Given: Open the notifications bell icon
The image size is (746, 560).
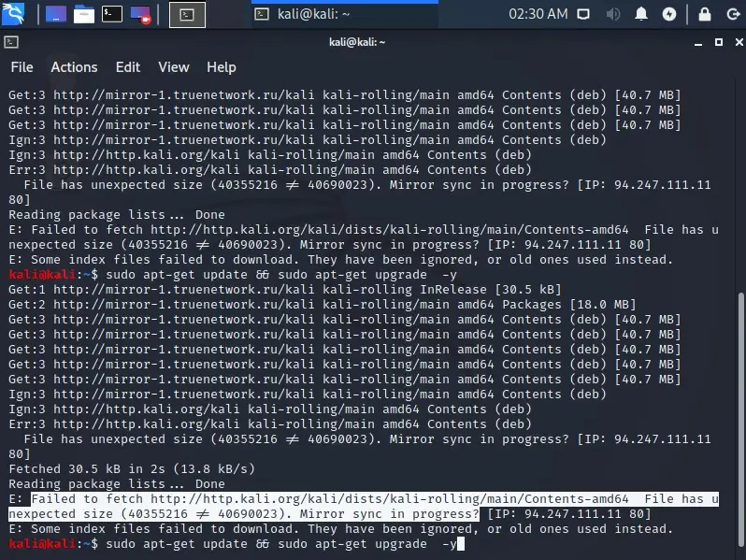Looking at the screenshot, I should click(x=641, y=14).
